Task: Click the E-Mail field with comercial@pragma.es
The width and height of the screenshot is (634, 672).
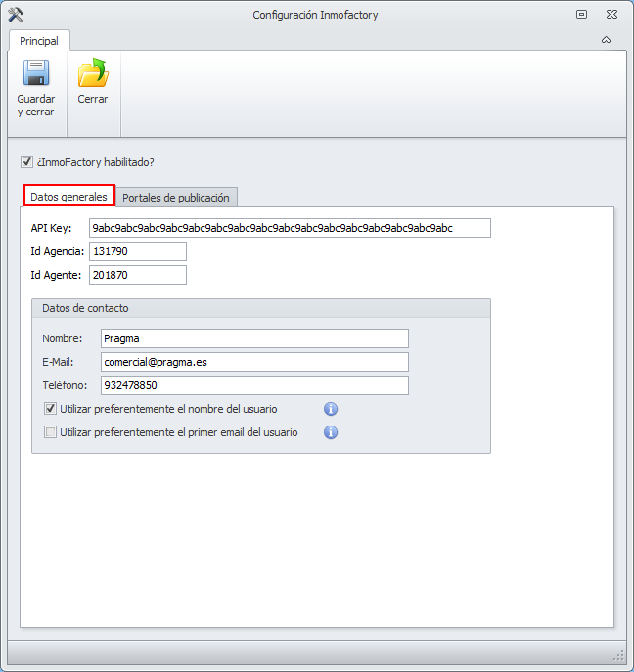Action: [x=254, y=362]
